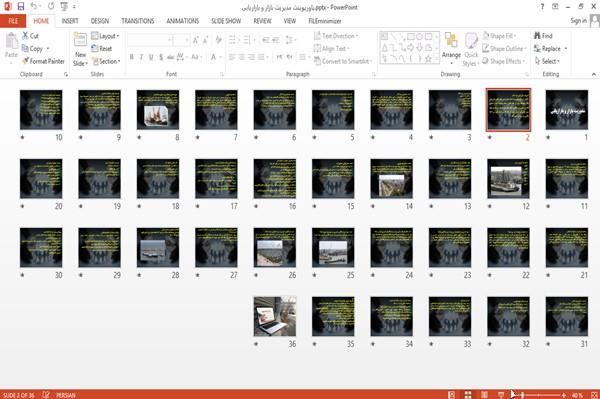The image size is (600, 399).
Task: Open the Shape Fill dropdown
Action: 499,36
